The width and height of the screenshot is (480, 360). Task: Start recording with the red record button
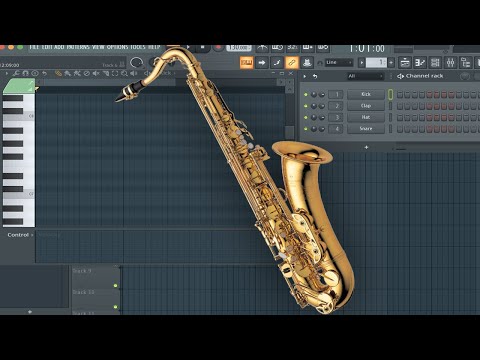[218, 48]
